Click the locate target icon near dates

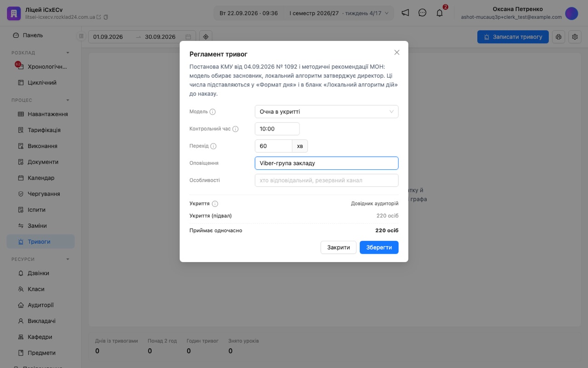(x=206, y=37)
